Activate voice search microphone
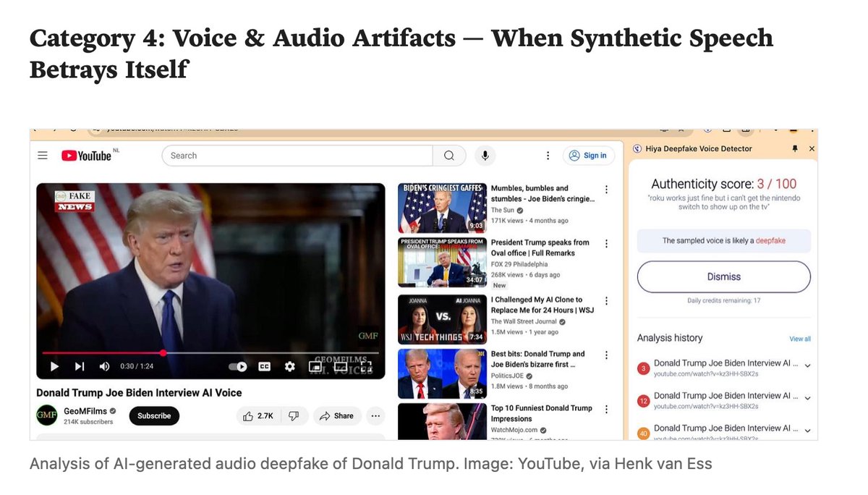This screenshot has width=868, height=495. 485,156
